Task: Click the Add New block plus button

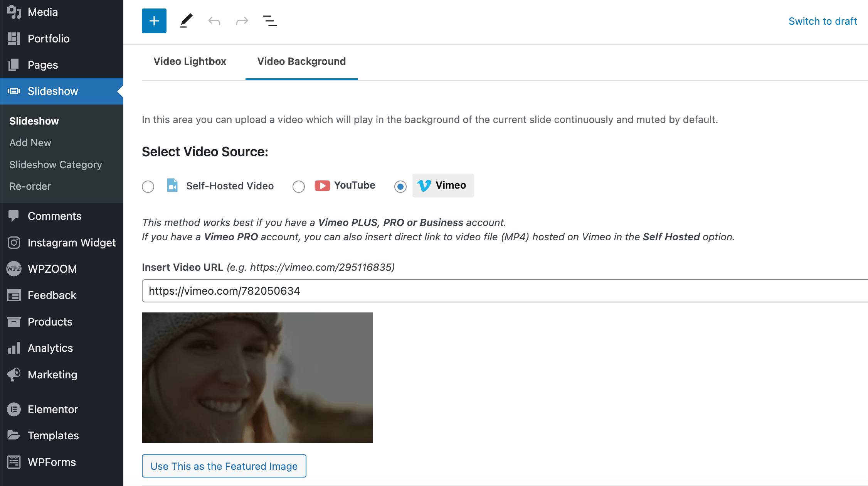Action: pos(153,21)
